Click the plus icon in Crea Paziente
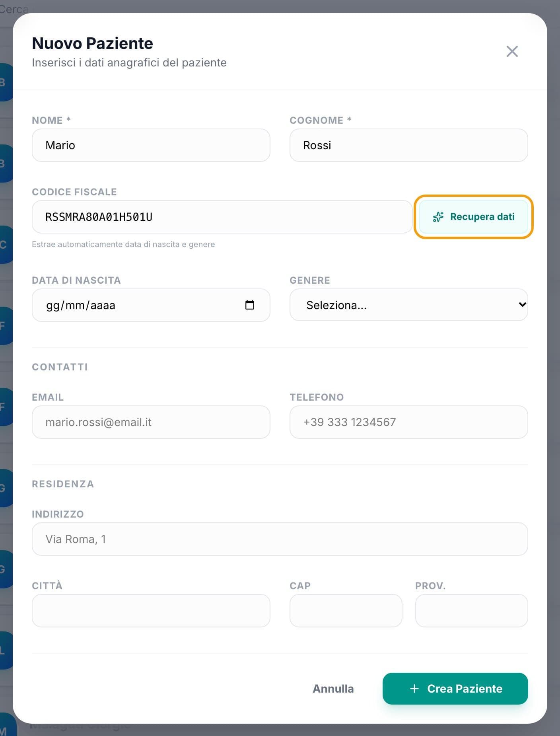 tap(414, 689)
